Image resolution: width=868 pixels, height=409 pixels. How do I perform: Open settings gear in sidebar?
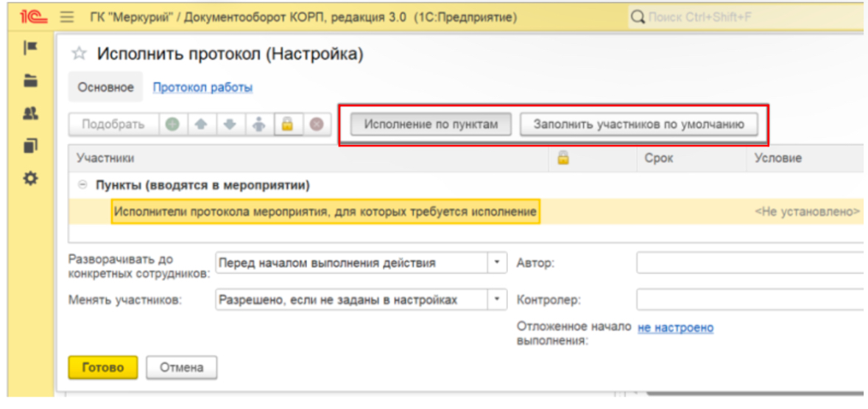tap(30, 179)
